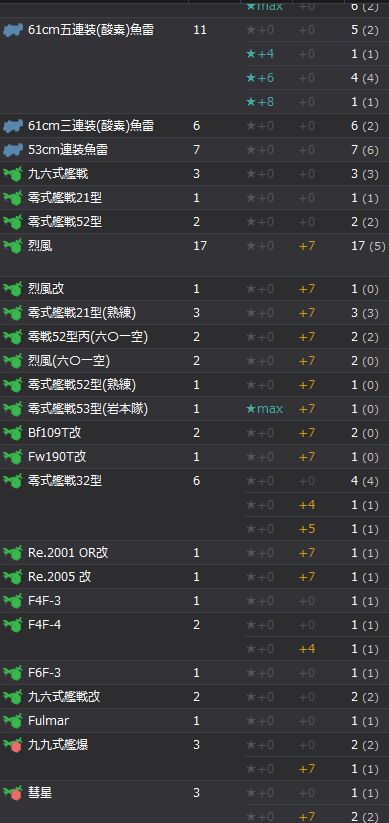Viewport: 389px width, 823px height.
Task: Click the torpedo icon beside 61cm三連装(酸素)魚雷
Action: [x=13, y=126]
